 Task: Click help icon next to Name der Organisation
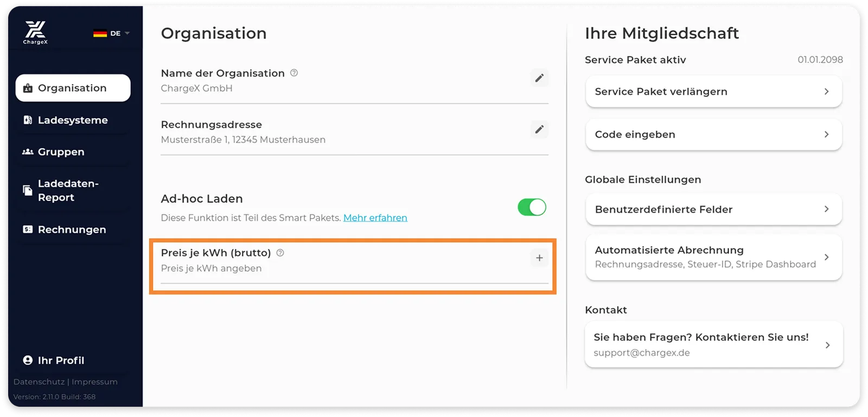point(294,73)
